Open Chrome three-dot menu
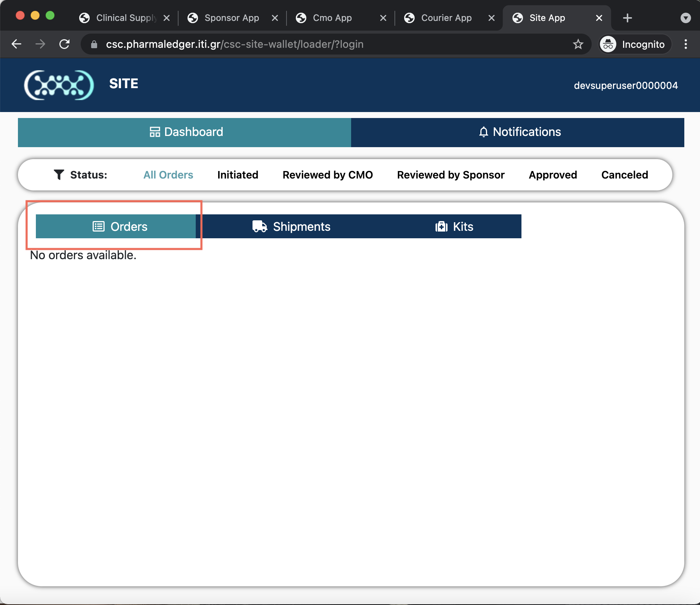The width and height of the screenshot is (700, 605). click(x=686, y=44)
